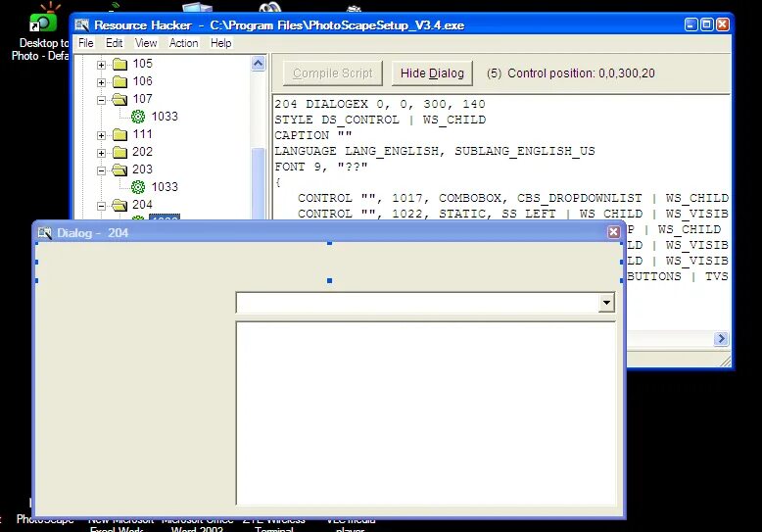This screenshot has height=532, width=762.
Task: Collapse the 204 folder node
Action: pyautogui.click(x=101, y=206)
